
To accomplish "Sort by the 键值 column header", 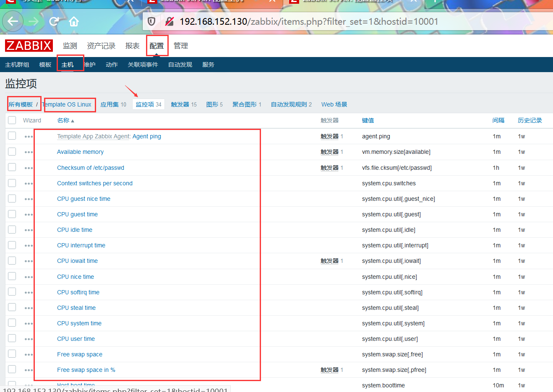I will [x=368, y=120].
